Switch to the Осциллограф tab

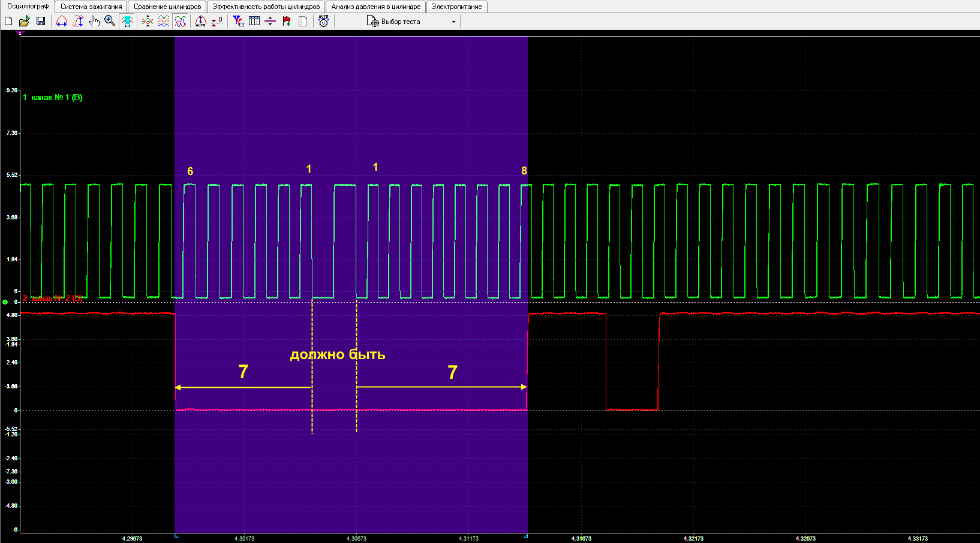[x=28, y=7]
